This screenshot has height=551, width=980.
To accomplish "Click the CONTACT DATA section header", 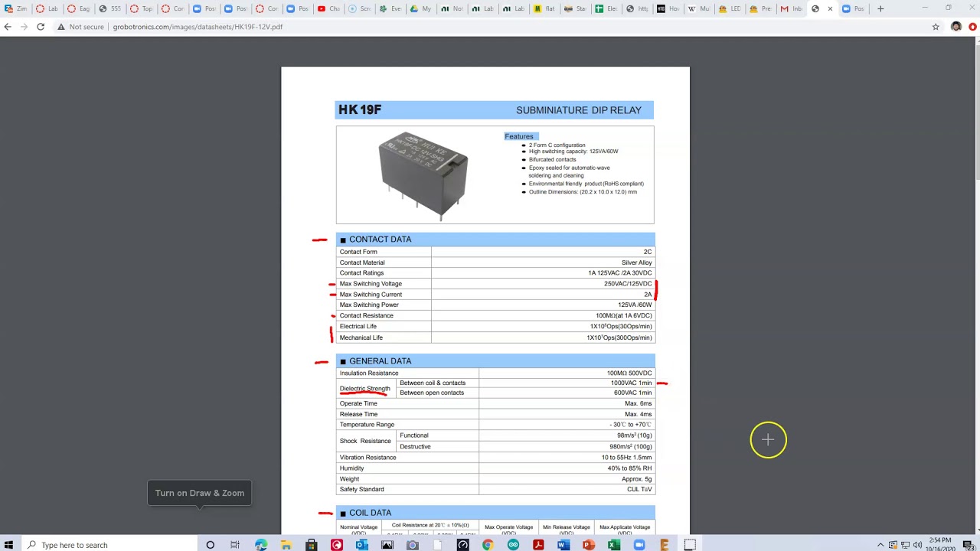I will [x=495, y=240].
